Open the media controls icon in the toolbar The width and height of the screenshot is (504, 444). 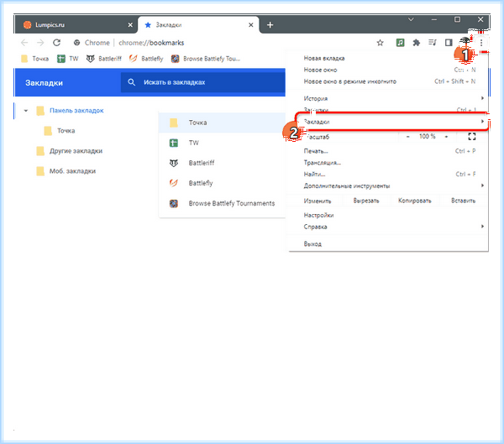(433, 43)
